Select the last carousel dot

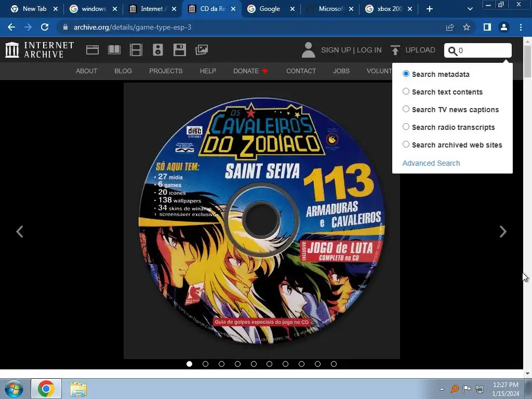coord(334,364)
